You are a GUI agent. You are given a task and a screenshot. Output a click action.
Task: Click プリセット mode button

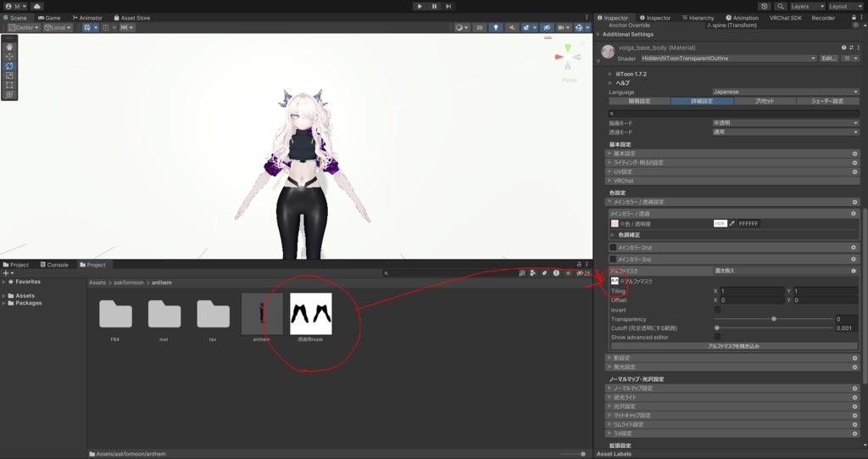coord(765,102)
